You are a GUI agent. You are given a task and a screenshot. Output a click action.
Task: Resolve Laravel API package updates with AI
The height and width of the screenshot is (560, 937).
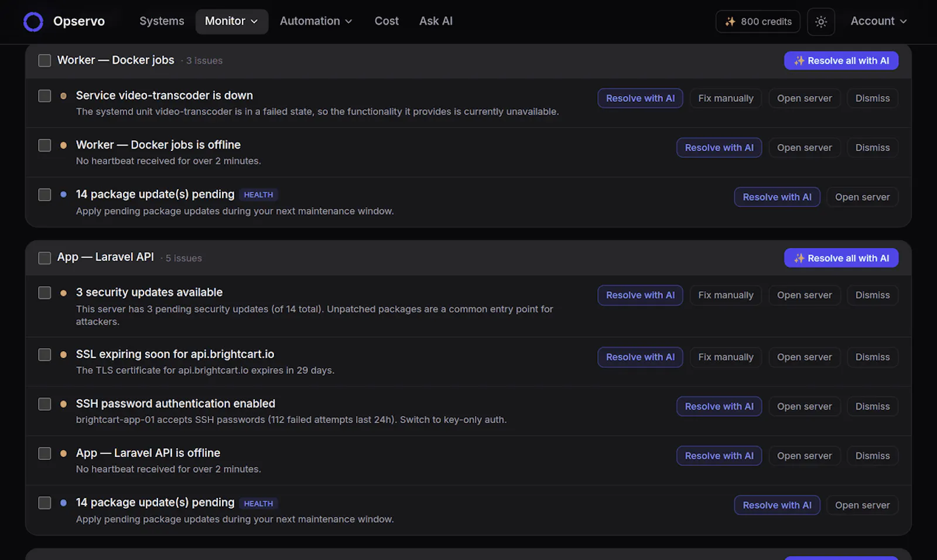pos(777,505)
